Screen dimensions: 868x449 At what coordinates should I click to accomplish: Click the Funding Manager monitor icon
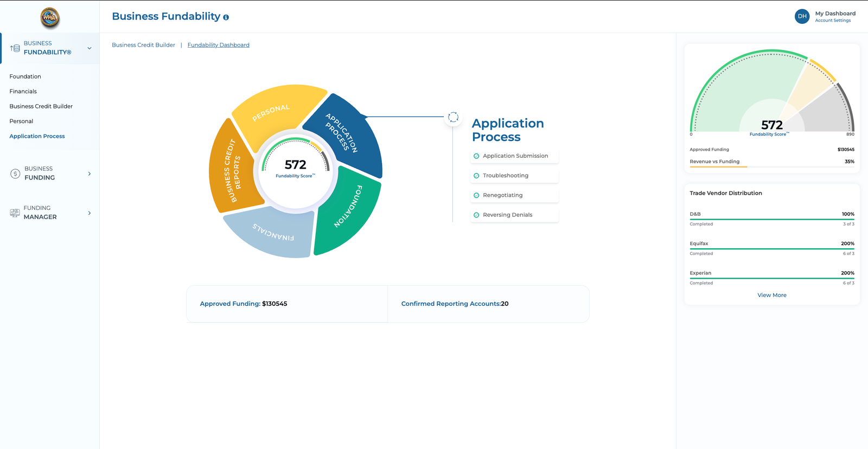coord(15,213)
